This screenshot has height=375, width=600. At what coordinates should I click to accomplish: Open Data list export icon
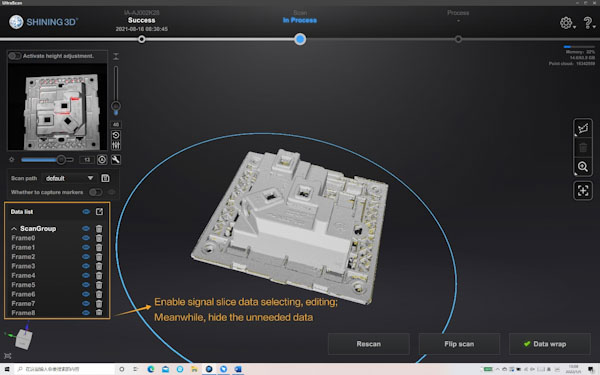point(99,212)
